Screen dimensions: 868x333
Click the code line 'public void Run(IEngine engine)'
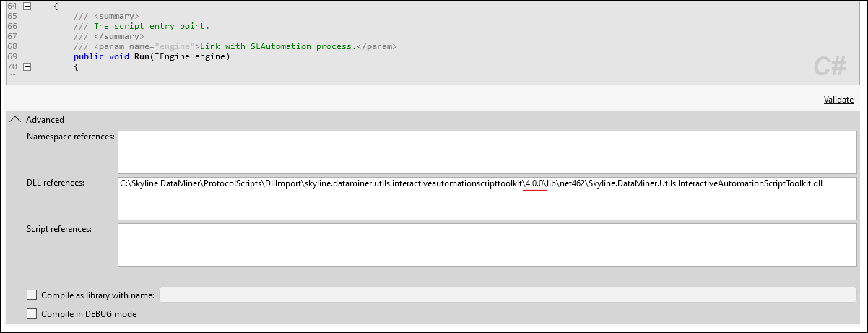tap(151, 56)
